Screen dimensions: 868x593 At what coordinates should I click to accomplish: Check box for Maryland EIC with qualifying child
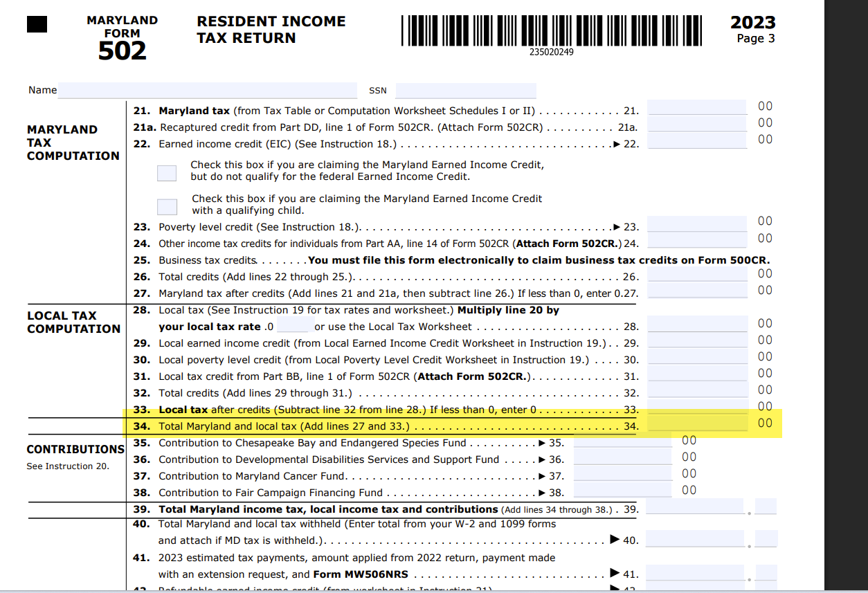click(167, 207)
